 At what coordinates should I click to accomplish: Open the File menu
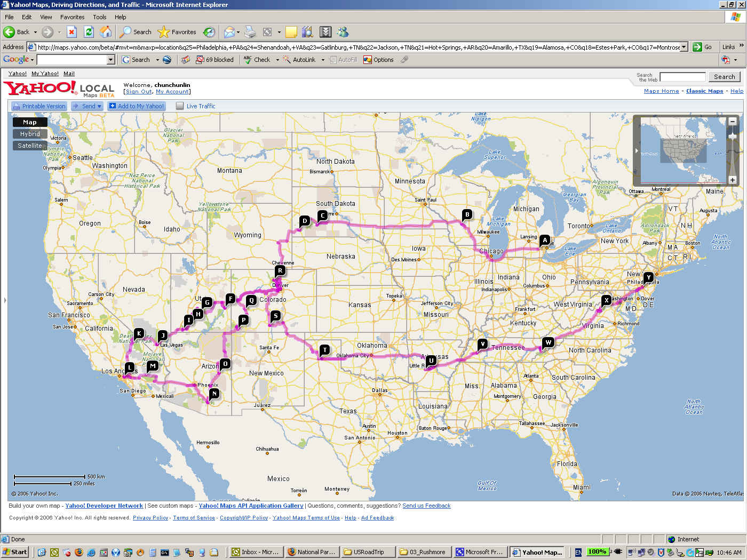point(9,17)
